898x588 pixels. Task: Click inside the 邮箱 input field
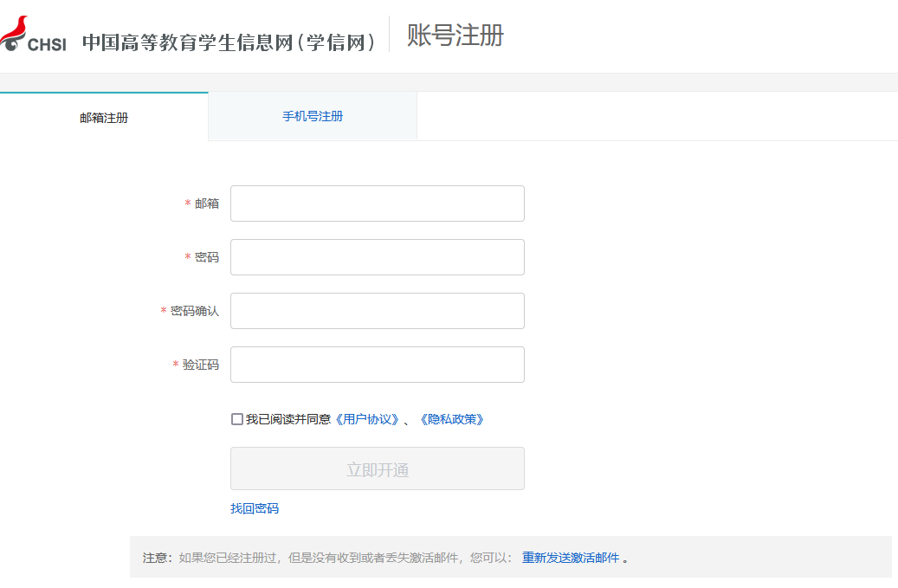click(377, 203)
